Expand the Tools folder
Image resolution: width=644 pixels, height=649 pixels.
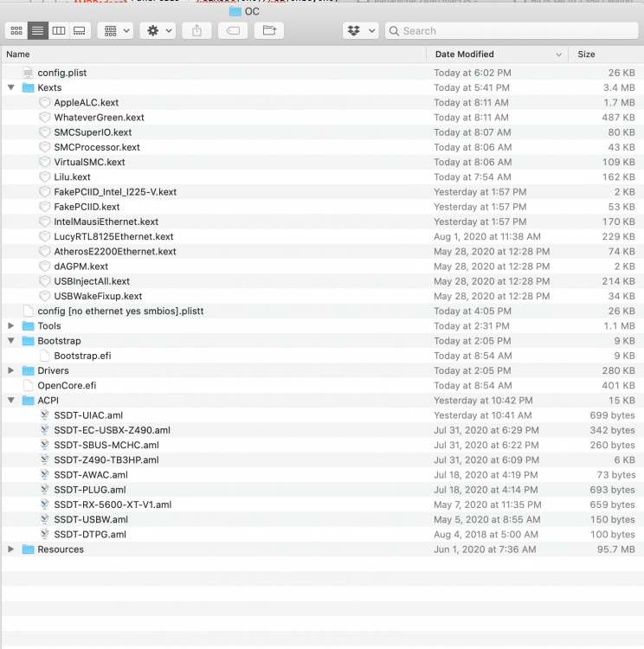(x=11, y=325)
